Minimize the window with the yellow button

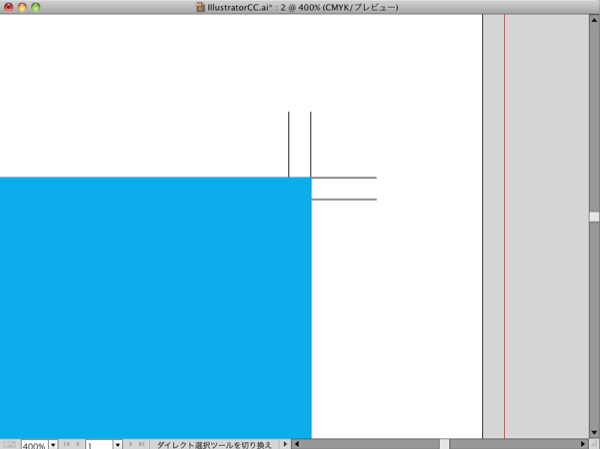tap(22, 7)
